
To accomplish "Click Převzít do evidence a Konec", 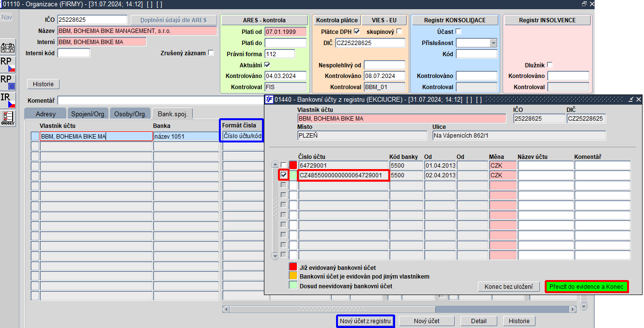I will click(x=587, y=286).
